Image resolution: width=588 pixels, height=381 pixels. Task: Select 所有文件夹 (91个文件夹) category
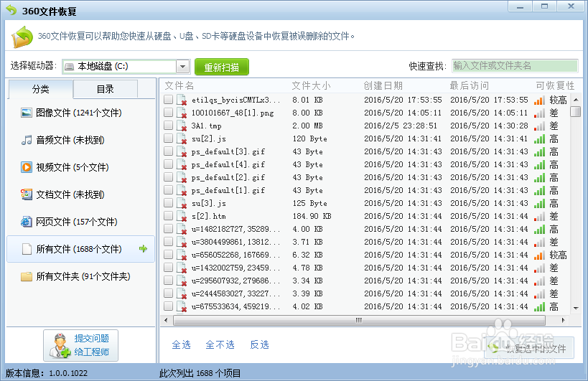point(80,276)
